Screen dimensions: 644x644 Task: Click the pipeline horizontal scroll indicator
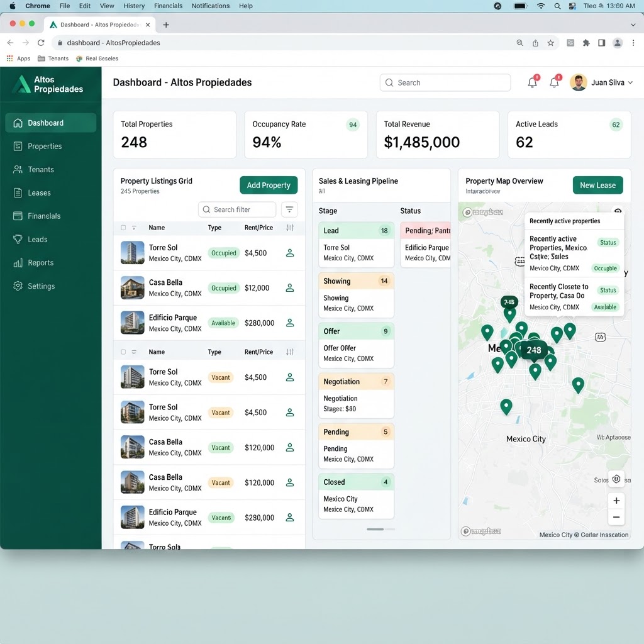[x=380, y=530]
